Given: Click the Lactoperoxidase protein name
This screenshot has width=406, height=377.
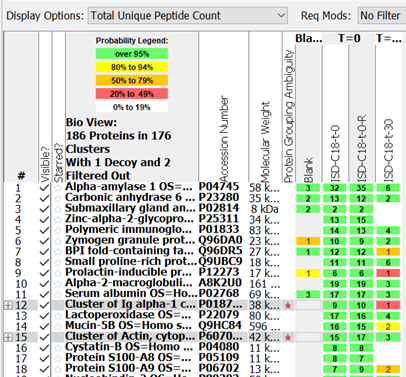Looking at the screenshot, I should (128, 315).
